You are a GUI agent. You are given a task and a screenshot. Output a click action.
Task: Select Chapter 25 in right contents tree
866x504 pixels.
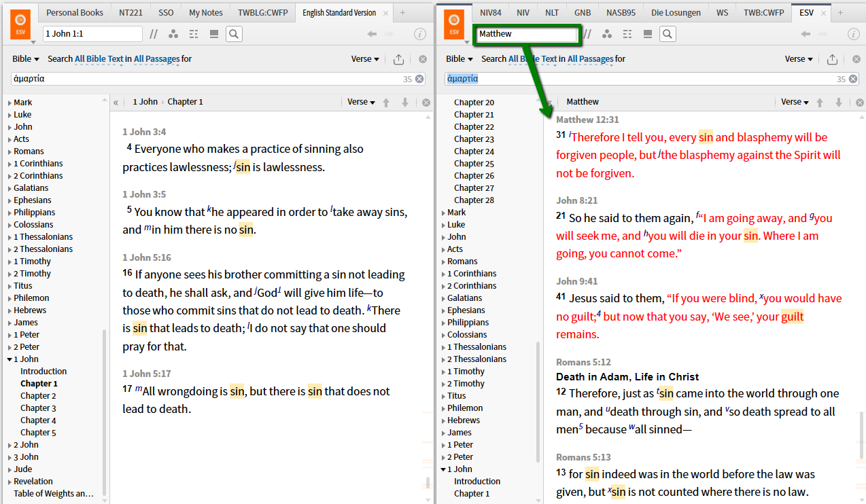474,164
